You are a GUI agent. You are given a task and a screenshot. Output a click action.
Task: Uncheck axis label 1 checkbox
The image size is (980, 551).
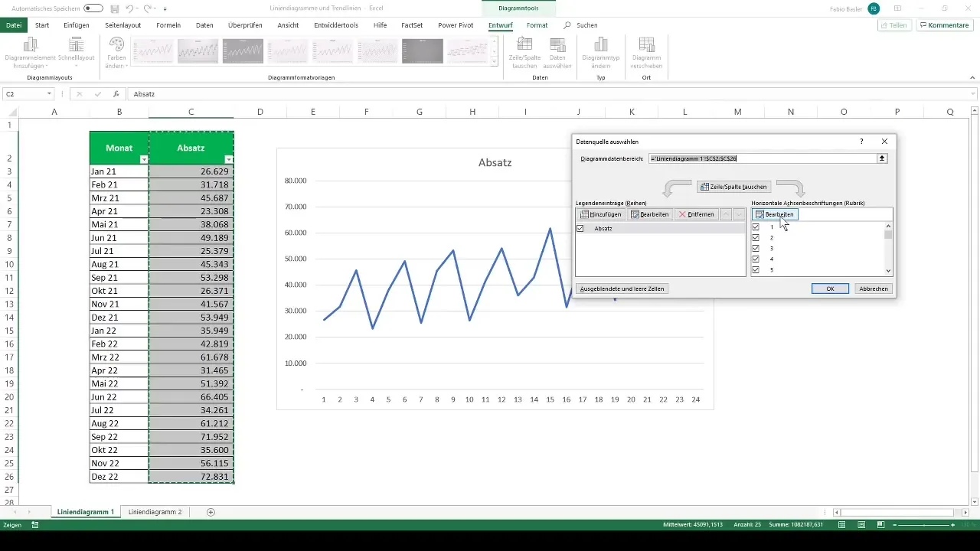click(756, 227)
